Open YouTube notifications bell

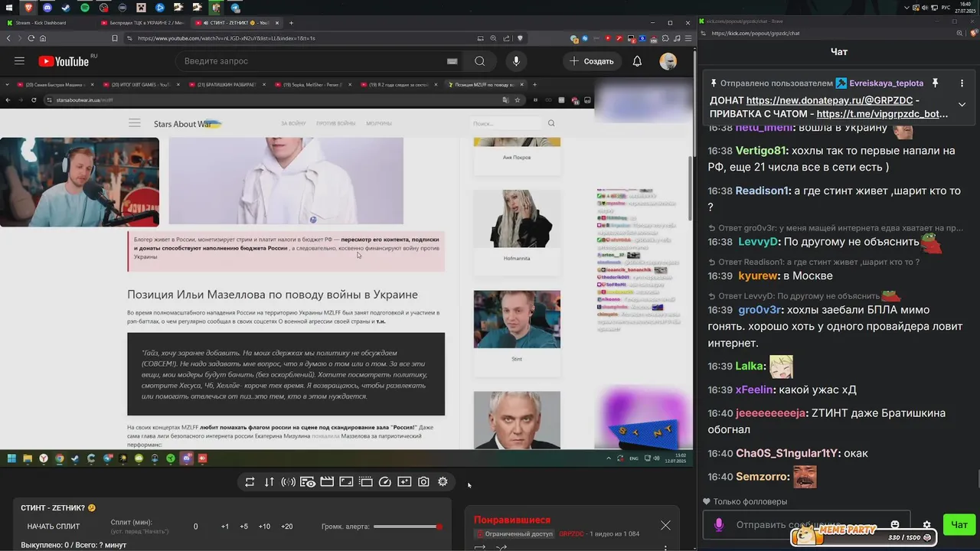pyautogui.click(x=637, y=61)
